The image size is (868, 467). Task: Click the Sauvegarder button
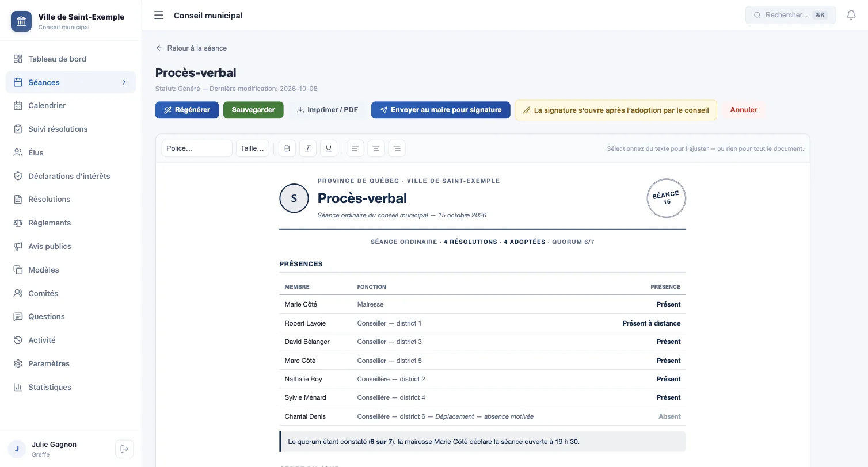[x=253, y=110]
